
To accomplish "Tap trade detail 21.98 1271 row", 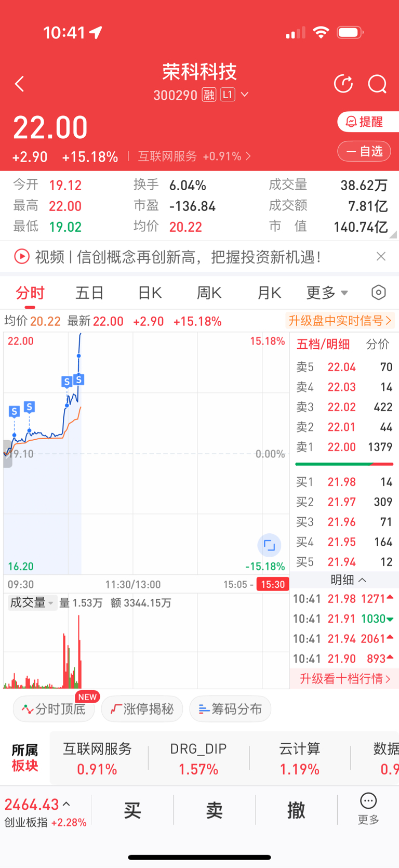I will 344,599.
